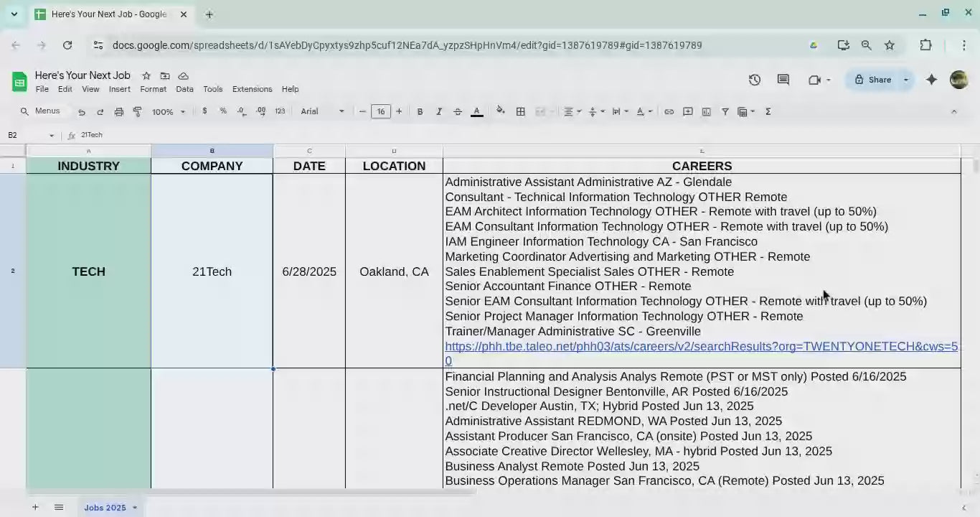Viewport: 980px width, 517px height.
Task: Hide the menus with the collapse chevron
Action: (x=953, y=111)
